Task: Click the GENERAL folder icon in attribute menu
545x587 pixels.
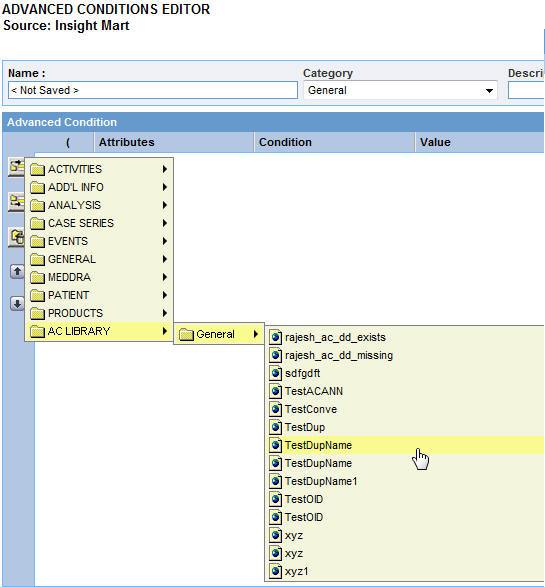Action: (x=37, y=259)
